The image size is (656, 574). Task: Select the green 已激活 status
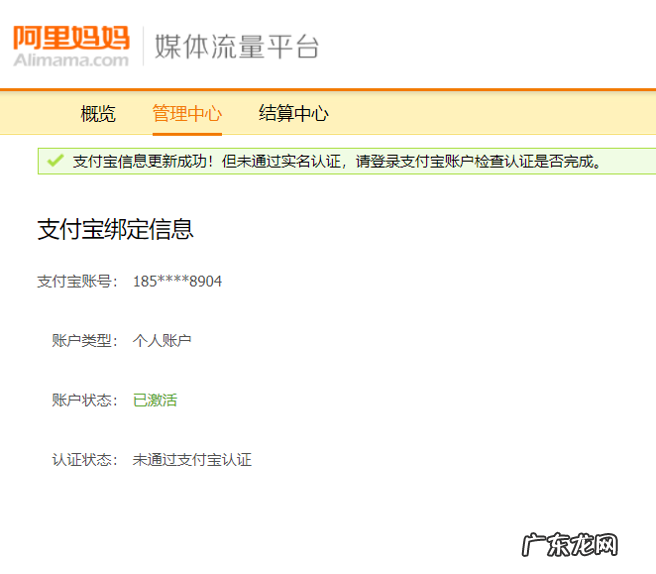[155, 400]
